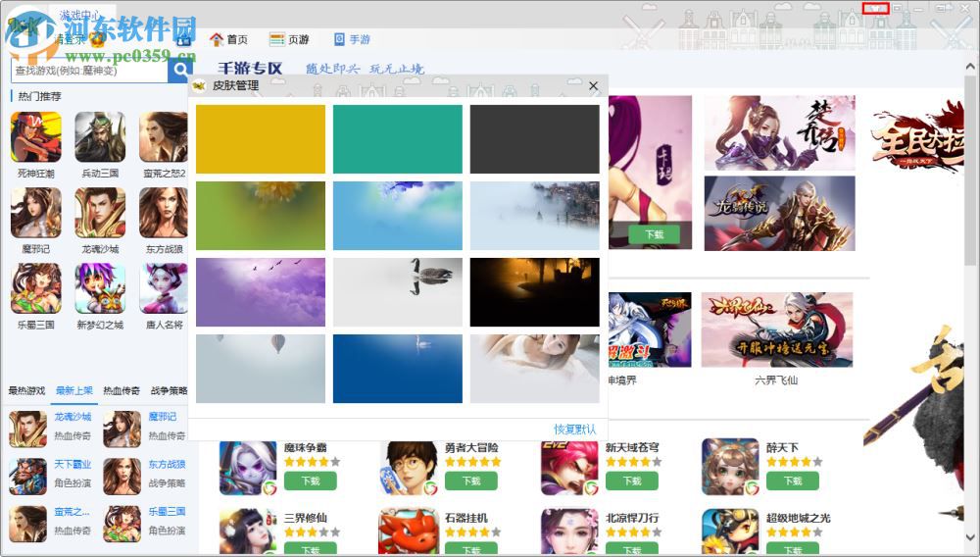The height and width of the screenshot is (557, 980).
Task: Select the 石器挂机 dragon icon
Action: 408,532
